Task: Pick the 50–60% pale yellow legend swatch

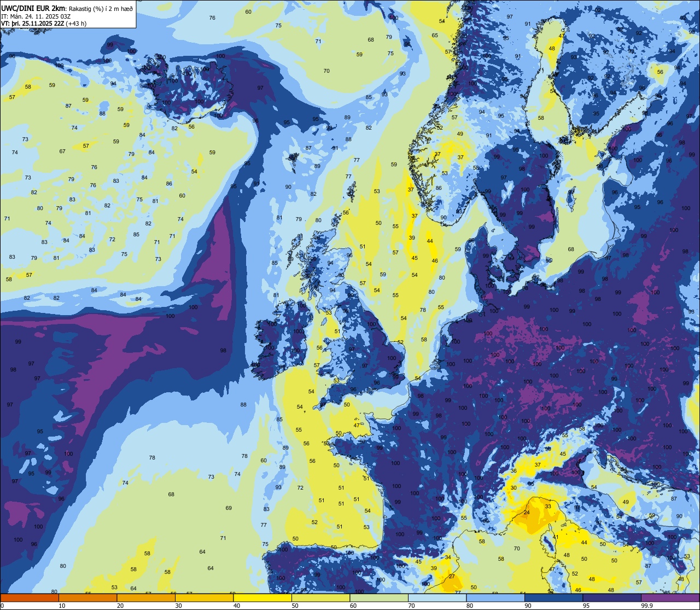Action: tap(320, 597)
